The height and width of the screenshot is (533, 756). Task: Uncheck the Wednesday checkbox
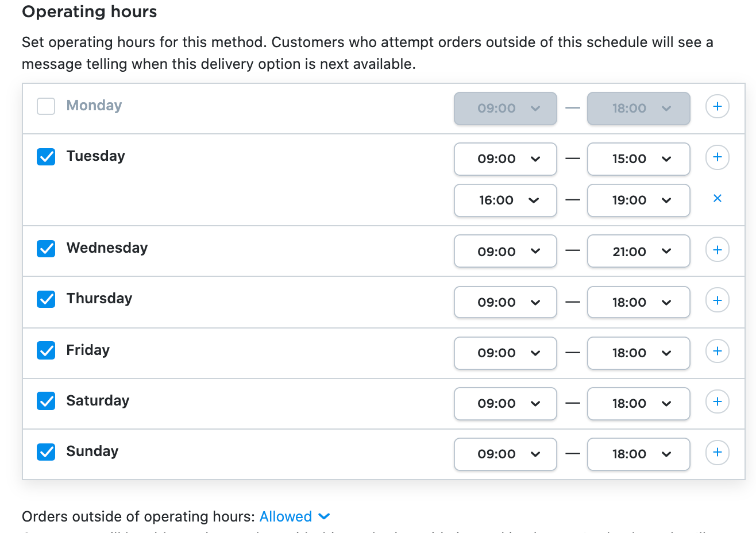coord(46,249)
